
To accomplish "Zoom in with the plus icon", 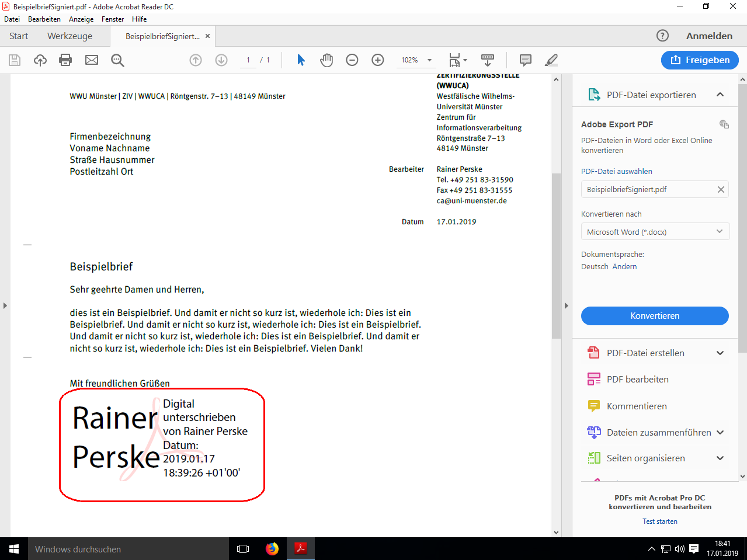I will 378,60.
